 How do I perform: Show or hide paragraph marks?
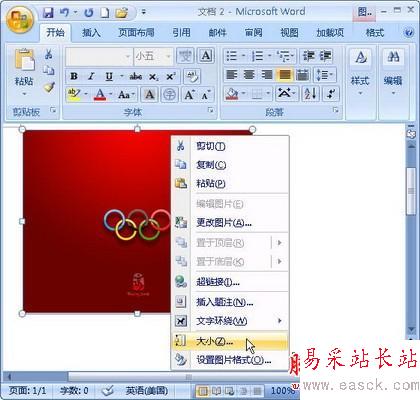[x=331, y=94]
